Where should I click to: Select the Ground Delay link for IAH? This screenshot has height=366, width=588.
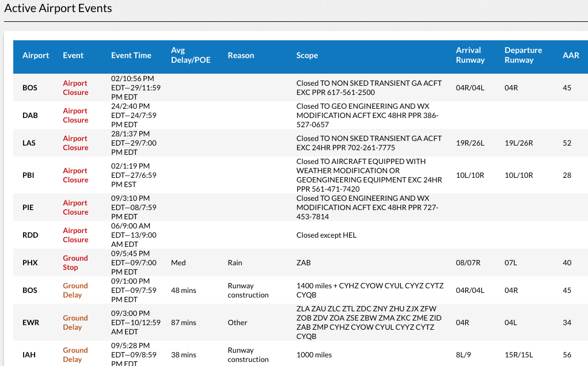point(75,354)
